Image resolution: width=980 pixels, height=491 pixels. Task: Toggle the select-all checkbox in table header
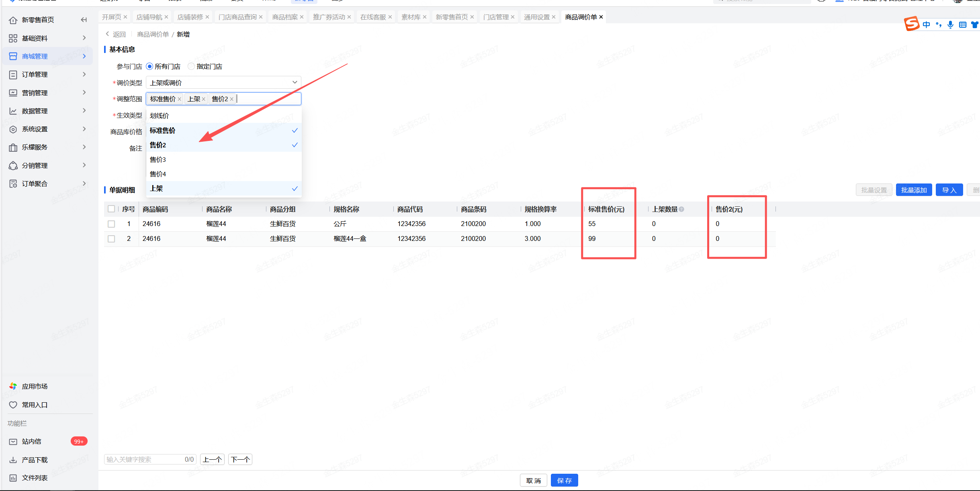[x=111, y=209]
